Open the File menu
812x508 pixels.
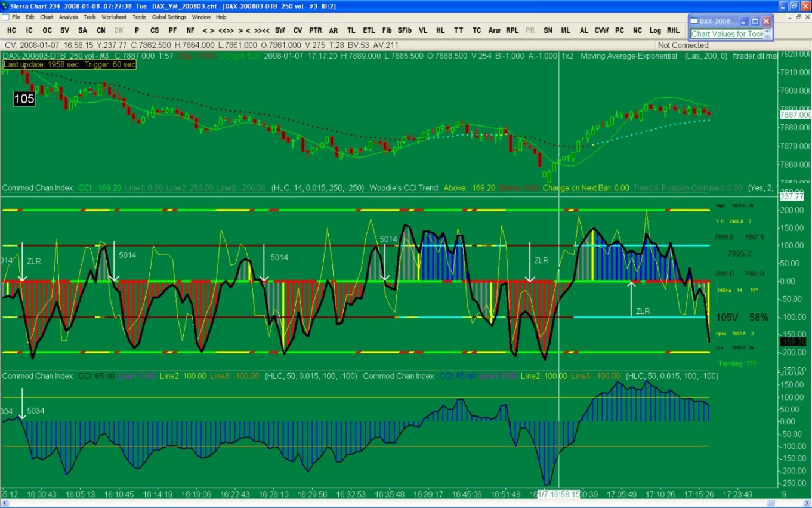[x=16, y=17]
